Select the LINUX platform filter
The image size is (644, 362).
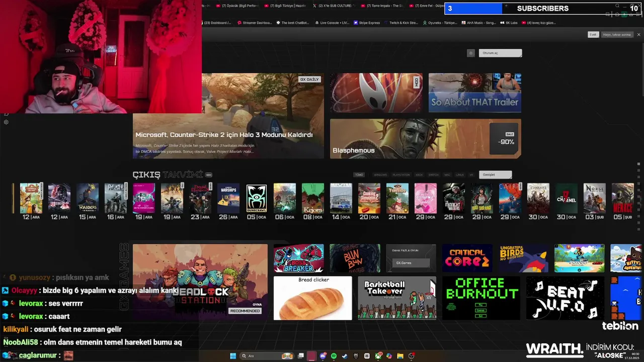tap(459, 175)
